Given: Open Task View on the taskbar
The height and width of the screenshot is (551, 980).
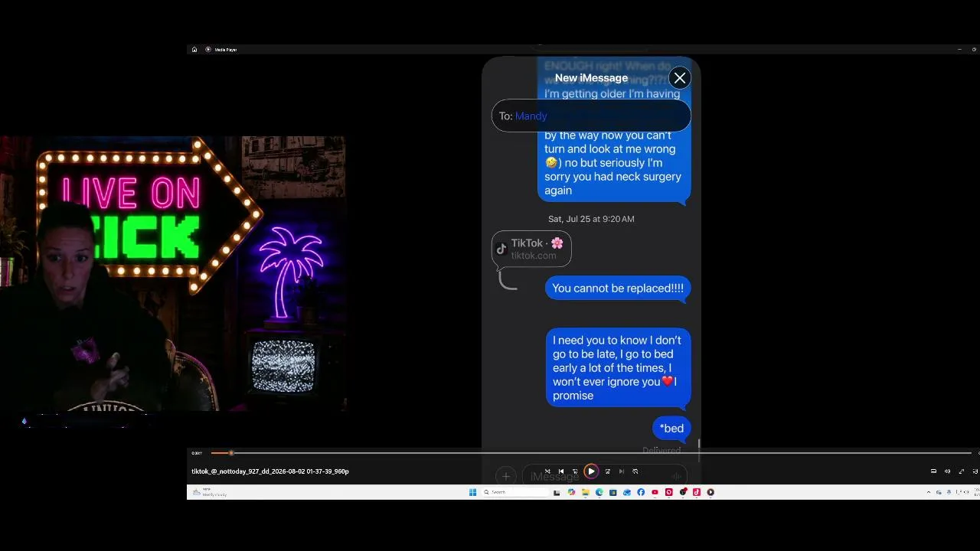Looking at the screenshot, I should click(557, 492).
